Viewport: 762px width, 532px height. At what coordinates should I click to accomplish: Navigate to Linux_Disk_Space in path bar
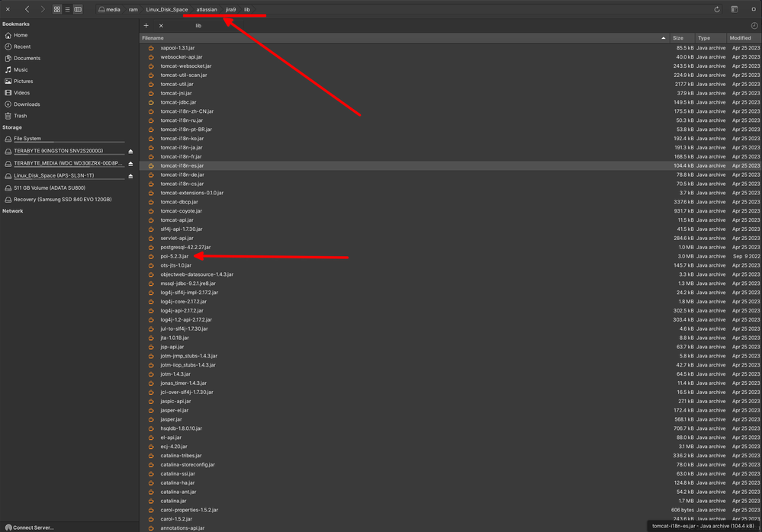pyautogui.click(x=167, y=9)
